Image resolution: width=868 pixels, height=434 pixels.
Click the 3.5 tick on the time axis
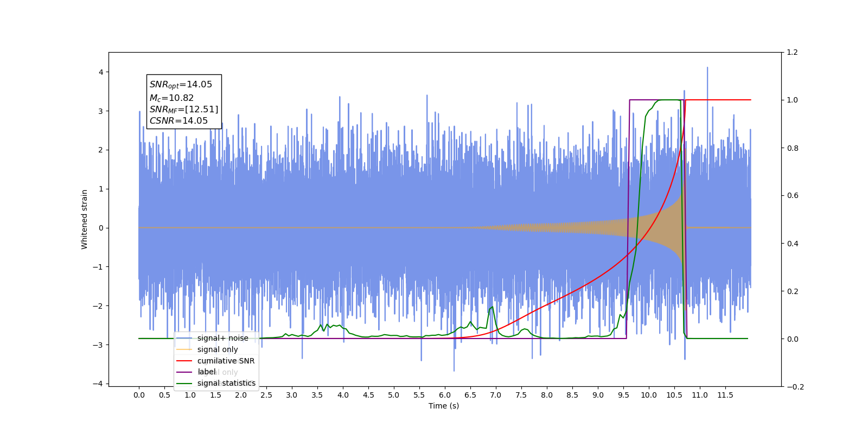pos(317,395)
